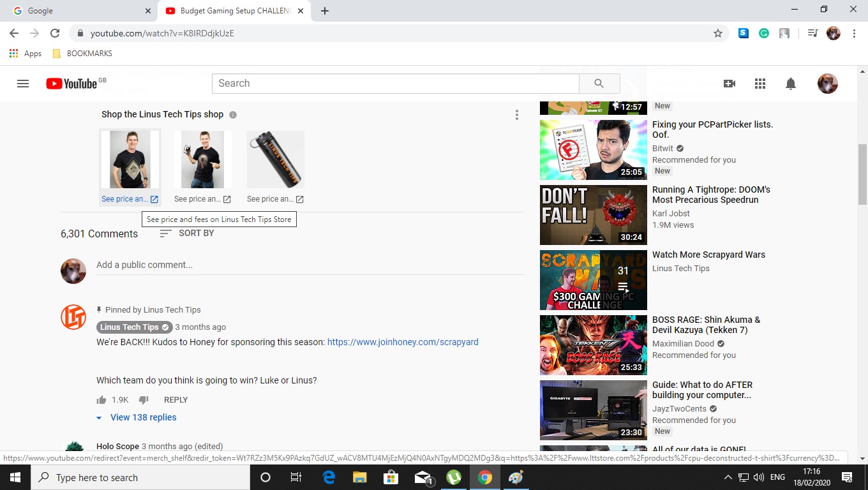Check notifications via the bell icon
The height and width of the screenshot is (490, 868).
790,84
